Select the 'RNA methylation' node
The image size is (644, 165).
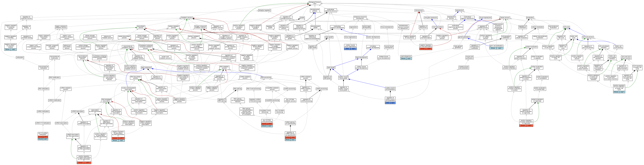pos(44,89)
